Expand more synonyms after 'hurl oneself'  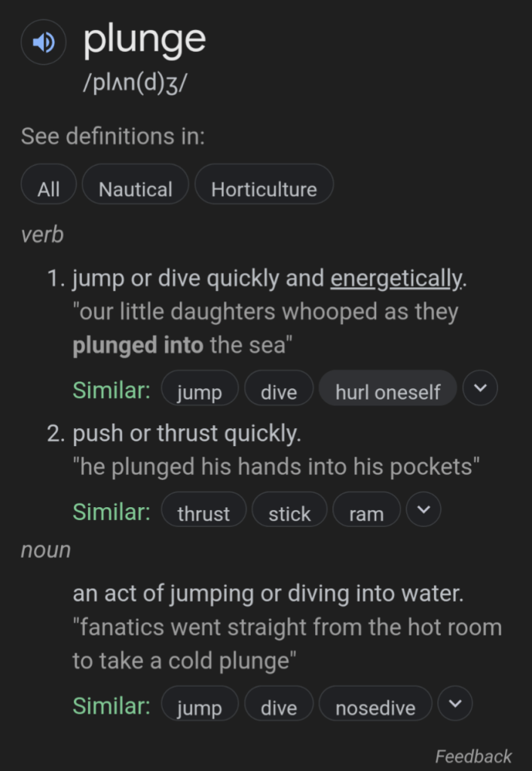click(x=480, y=389)
